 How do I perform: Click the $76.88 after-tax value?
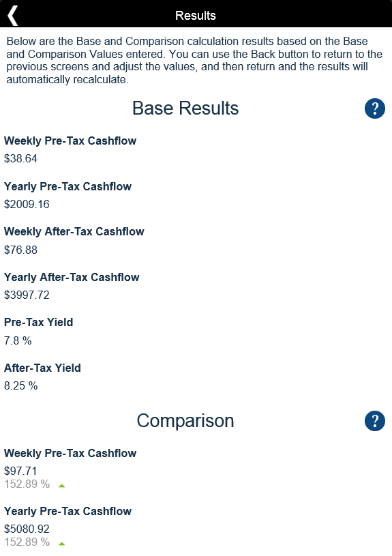[x=20, y=250]
